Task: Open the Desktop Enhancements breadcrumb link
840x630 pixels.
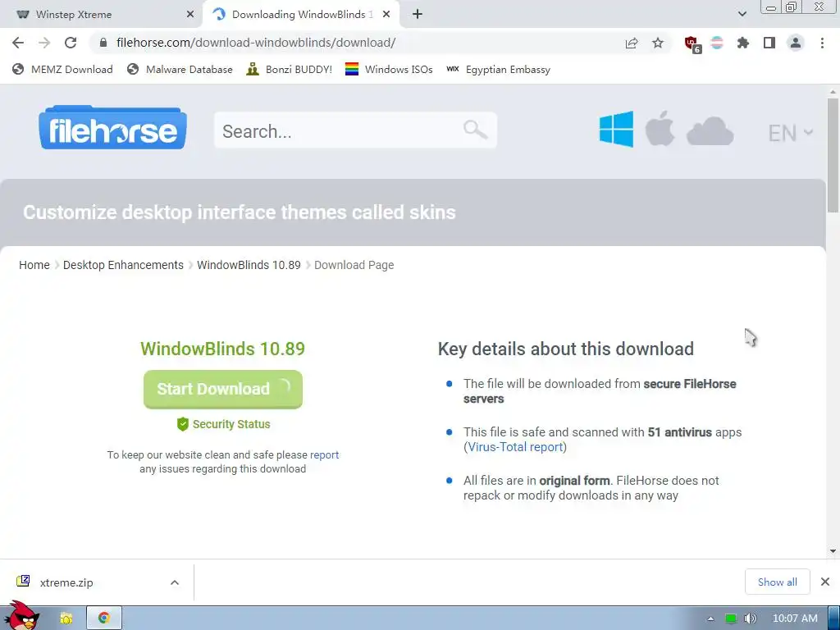Action: [123, 265]
